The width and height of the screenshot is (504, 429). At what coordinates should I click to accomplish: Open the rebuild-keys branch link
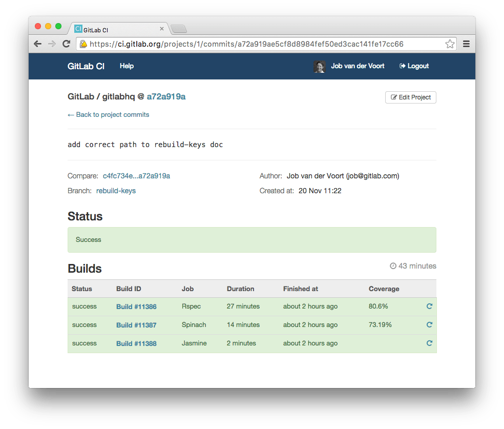(x=116, y=191)
